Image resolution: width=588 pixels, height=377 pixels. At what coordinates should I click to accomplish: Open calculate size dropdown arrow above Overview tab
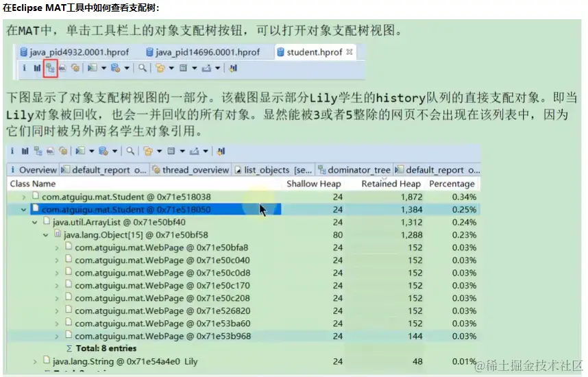(182, 151)
